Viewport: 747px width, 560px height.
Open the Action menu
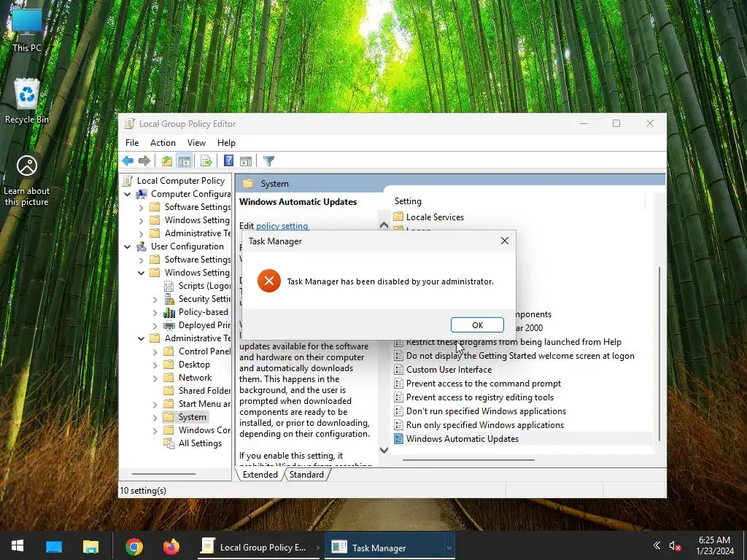pos(163,143)
